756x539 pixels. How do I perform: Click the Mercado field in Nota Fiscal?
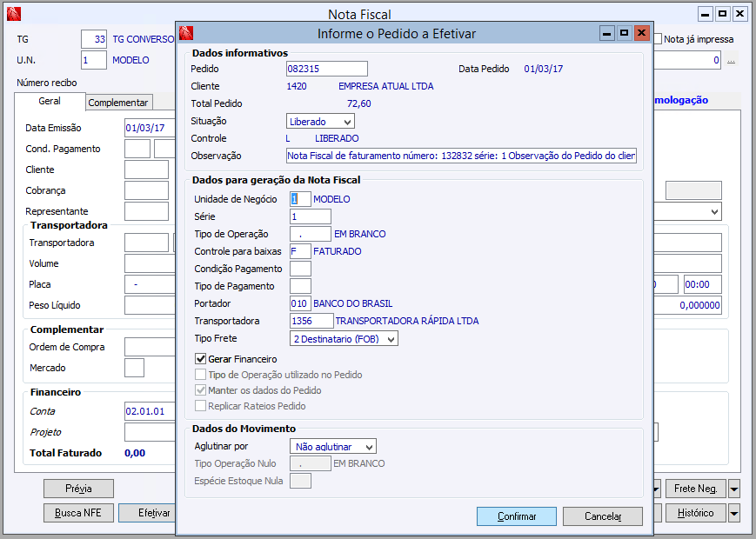[134, 368]
